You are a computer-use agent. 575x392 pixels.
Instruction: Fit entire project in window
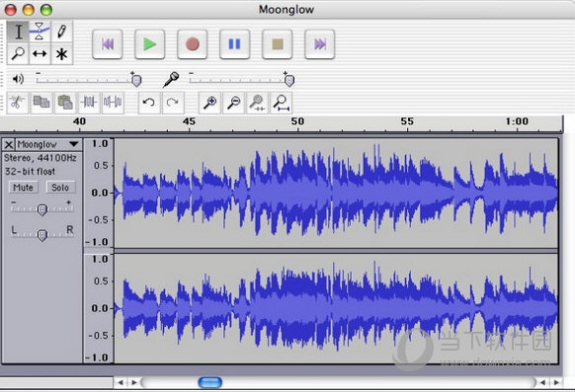click(282, 103)
